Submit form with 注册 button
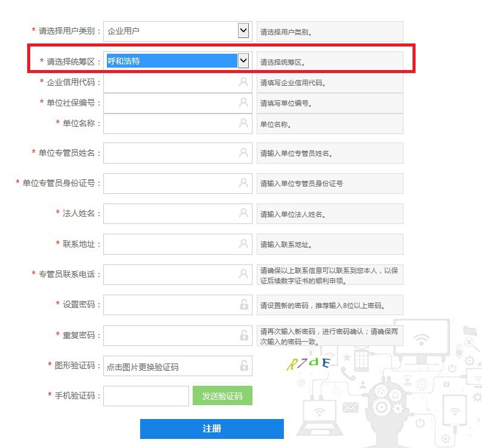This screenshot has height=448, width=482. [211, 429]
